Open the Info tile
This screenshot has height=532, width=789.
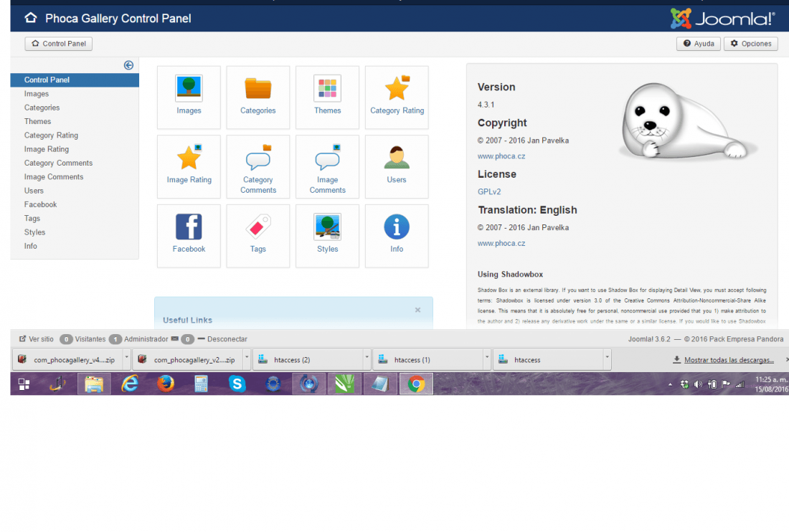[397, 236]
